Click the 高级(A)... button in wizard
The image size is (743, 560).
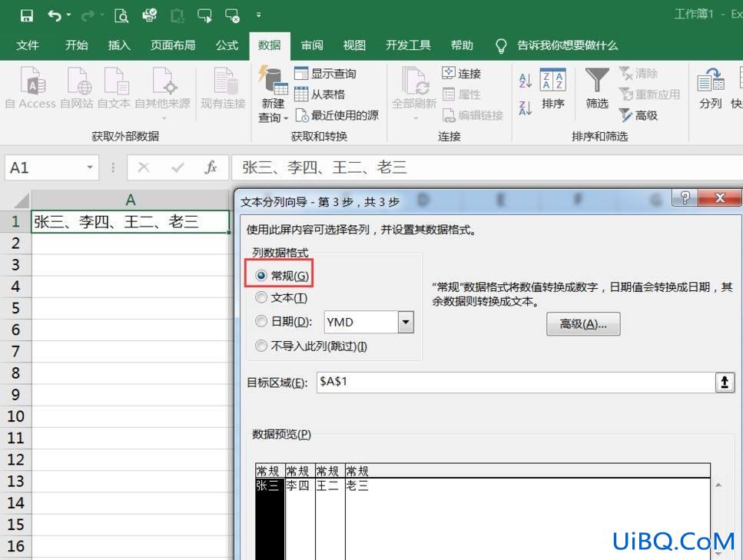pos(583,324)
